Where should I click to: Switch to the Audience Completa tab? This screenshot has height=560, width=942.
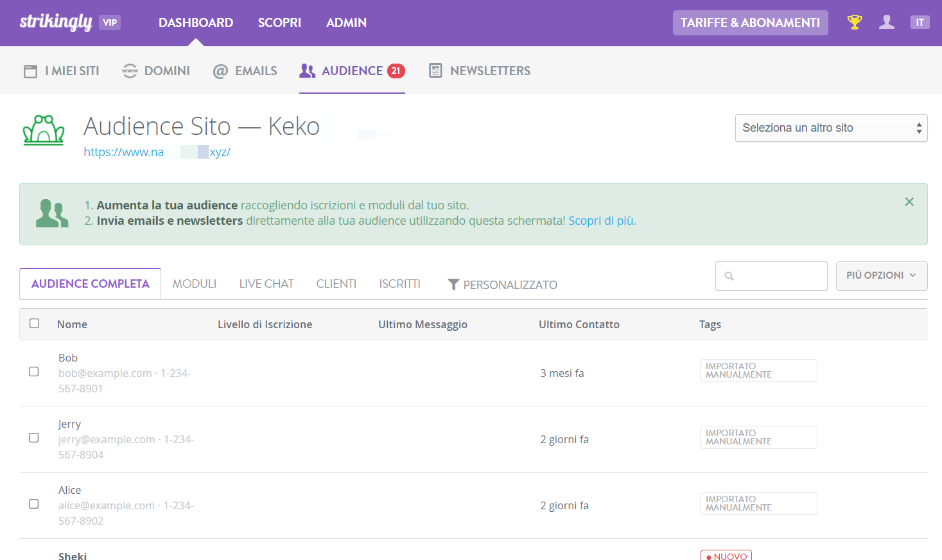[91, 284]
